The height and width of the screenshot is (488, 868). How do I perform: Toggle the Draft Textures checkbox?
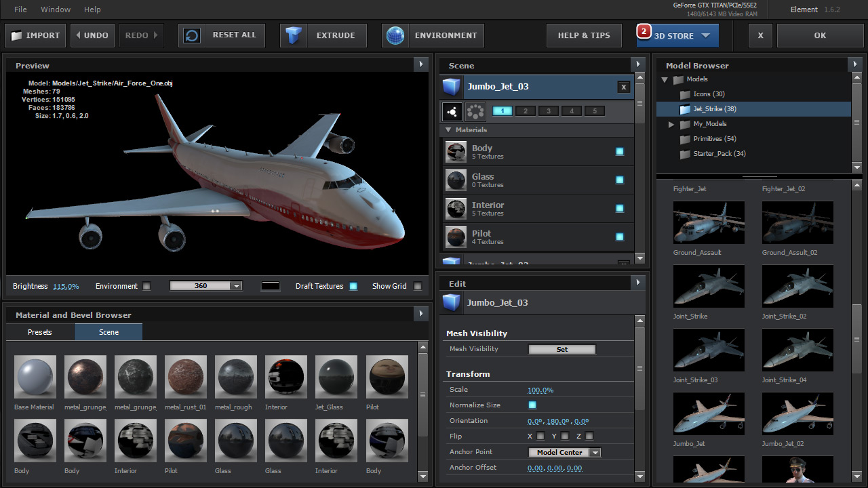(x=353, y=286)
